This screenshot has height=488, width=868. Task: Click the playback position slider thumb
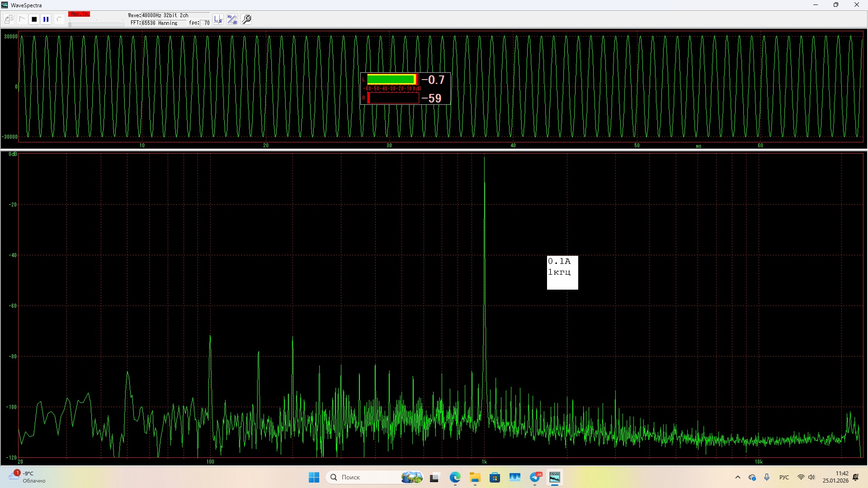(x=70, y=24)
